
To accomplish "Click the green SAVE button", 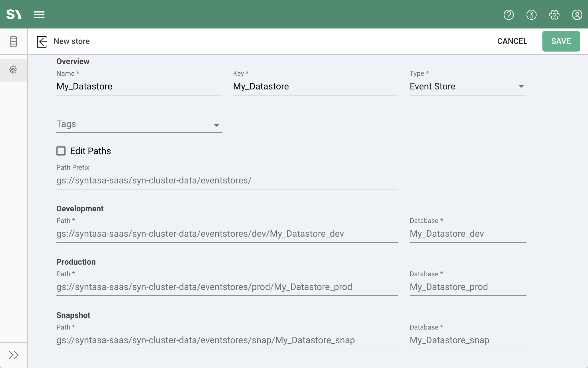I will 561,41.
